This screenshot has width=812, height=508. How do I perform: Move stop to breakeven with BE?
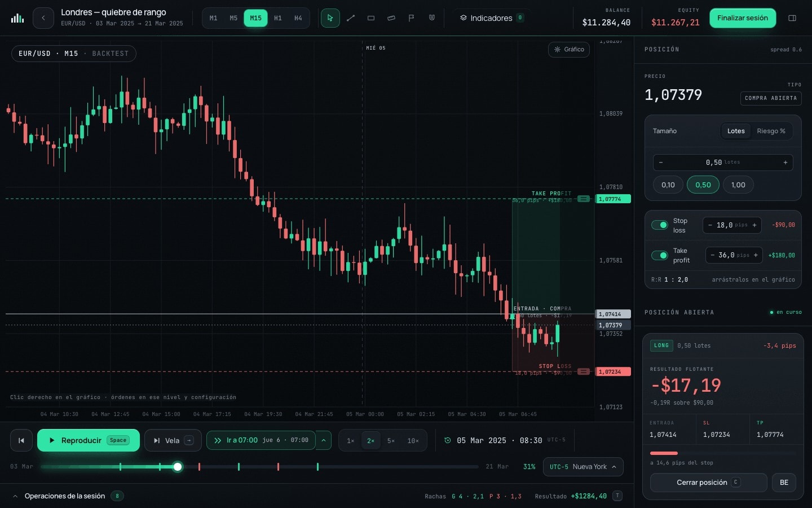(784, 483)
